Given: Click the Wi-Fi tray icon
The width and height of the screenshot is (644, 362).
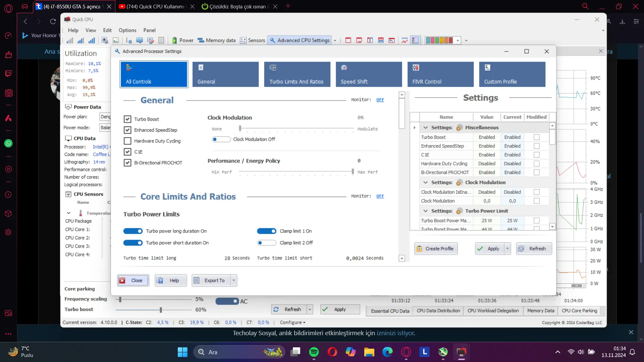Looking at the screenshot, I should [x=571, y=352].
